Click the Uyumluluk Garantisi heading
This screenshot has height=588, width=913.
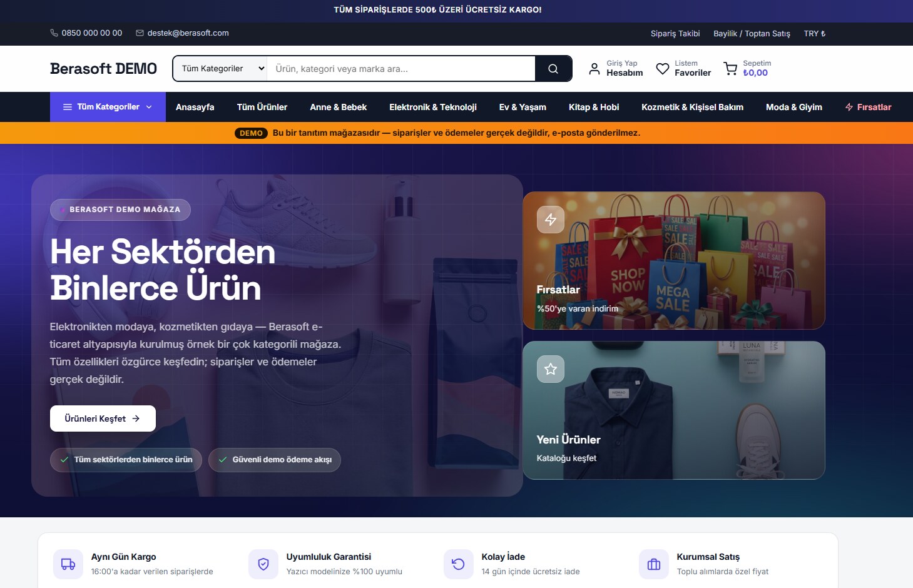tap(329, 557)
